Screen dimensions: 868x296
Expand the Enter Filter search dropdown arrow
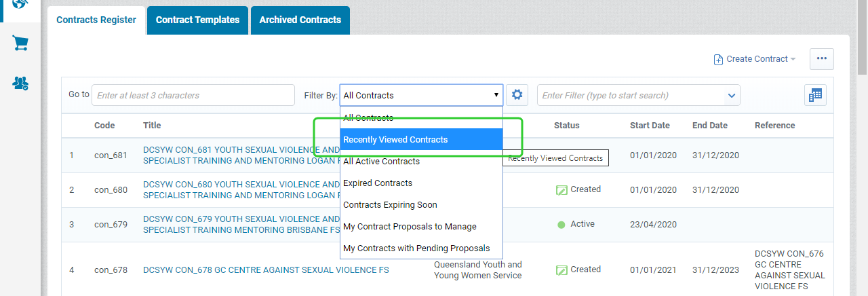tap(732, 96)
